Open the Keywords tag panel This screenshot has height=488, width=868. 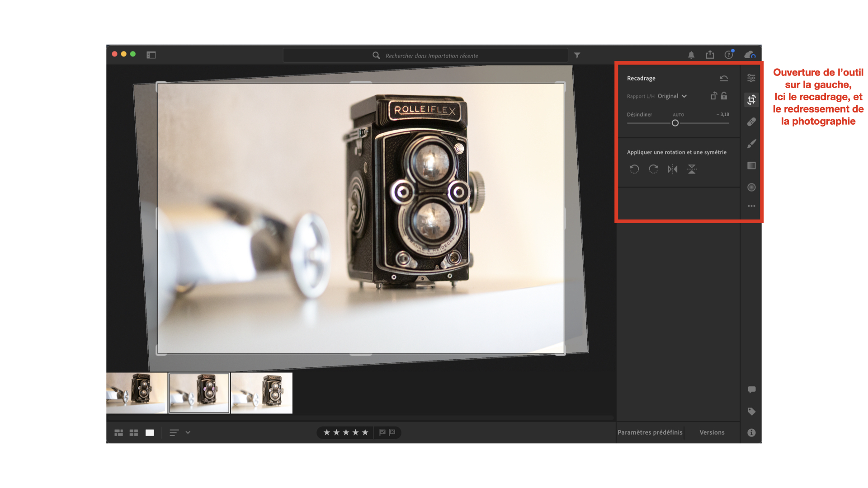(751, 411)
